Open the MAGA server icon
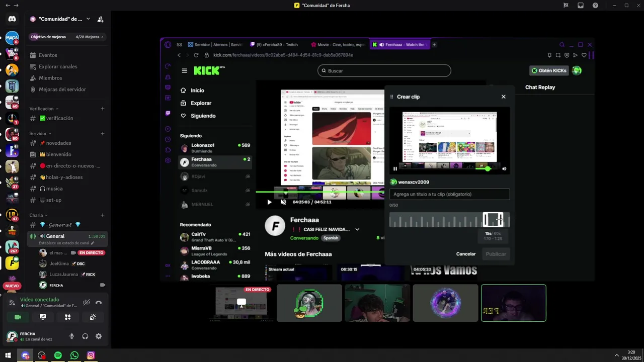Viewport: 644px width, 362px height. (x=12, y=38)
